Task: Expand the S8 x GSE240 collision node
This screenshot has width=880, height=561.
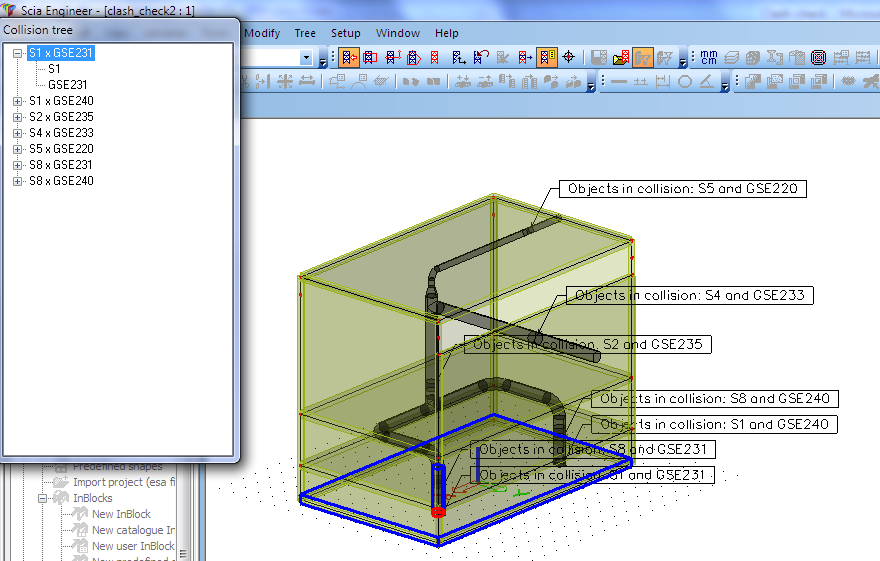Action: 17,181
